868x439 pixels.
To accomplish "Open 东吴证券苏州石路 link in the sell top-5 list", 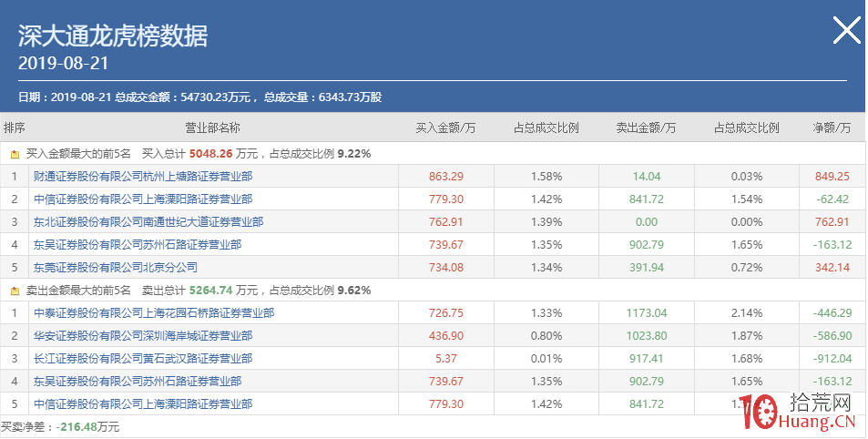I will coord(138,382).
